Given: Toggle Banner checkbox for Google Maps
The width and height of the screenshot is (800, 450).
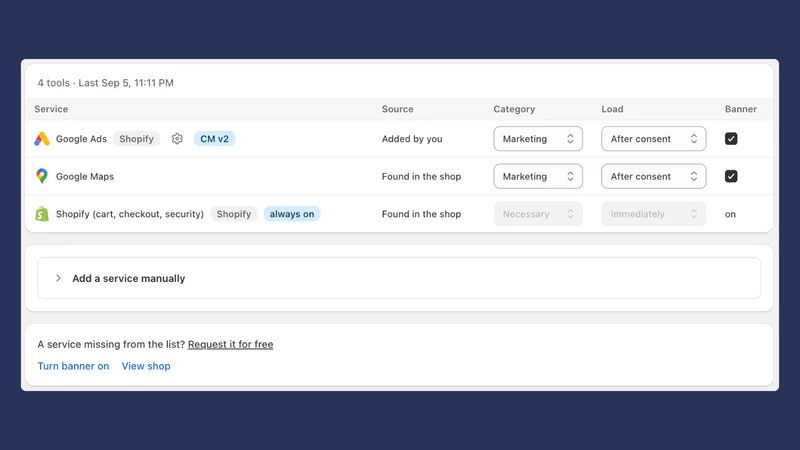Looking at the screenshot, I should [x=731, y=176].
